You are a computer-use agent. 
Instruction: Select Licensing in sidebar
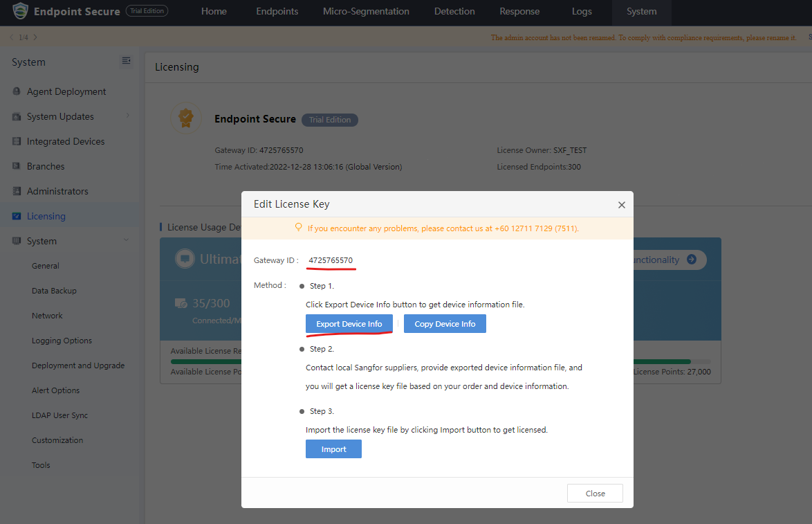point(46,216)
